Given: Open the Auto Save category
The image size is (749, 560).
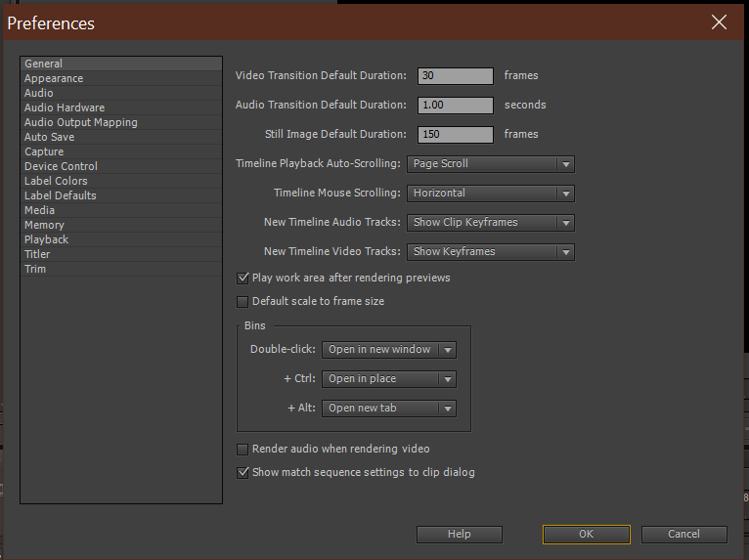Looking at the screenshot, I should 121,137.
